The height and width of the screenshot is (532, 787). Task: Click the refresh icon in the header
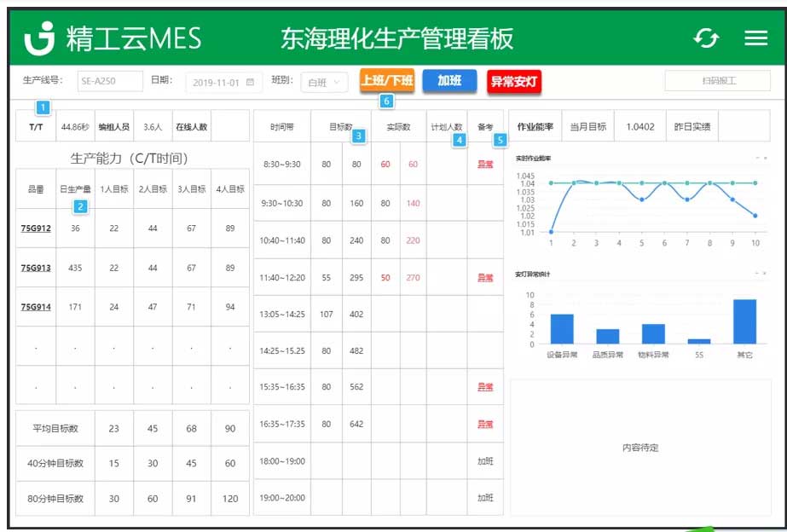[706, 38]
